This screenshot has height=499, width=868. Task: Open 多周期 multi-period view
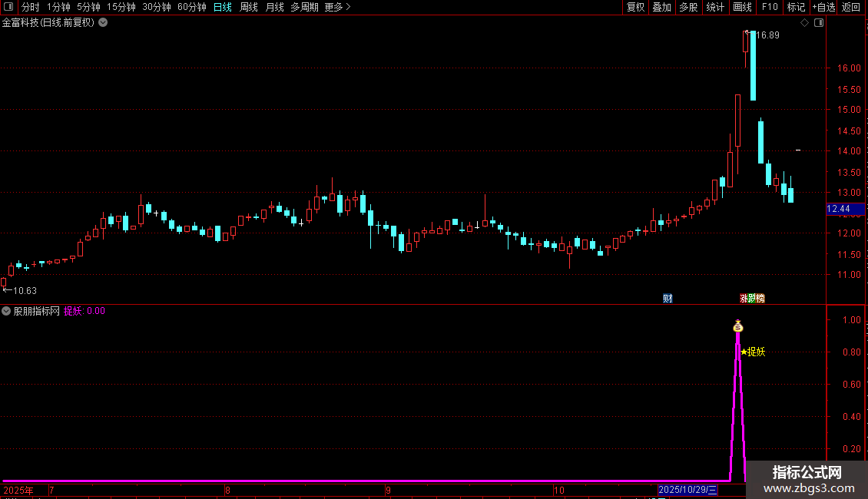tap(304, 7)
